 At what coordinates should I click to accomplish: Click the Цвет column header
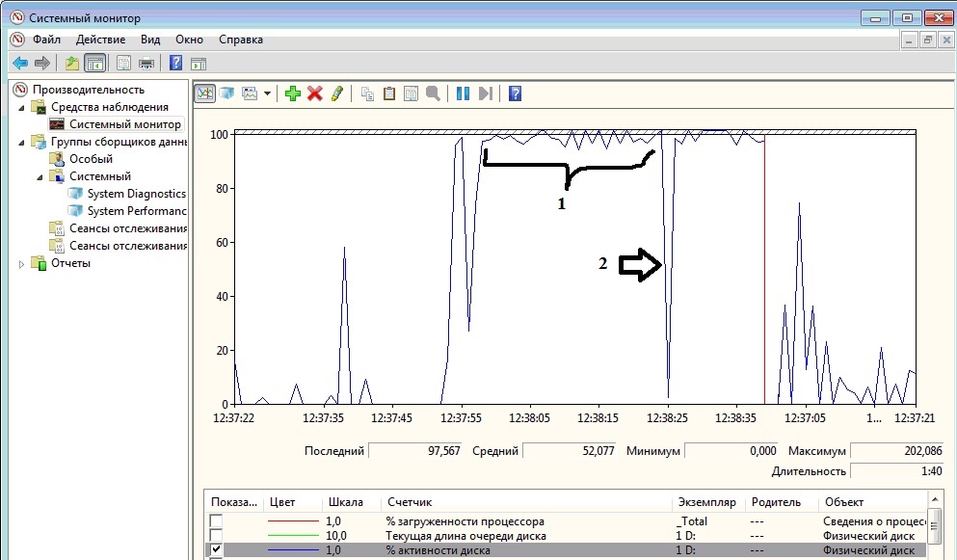(x=293, y=502)
